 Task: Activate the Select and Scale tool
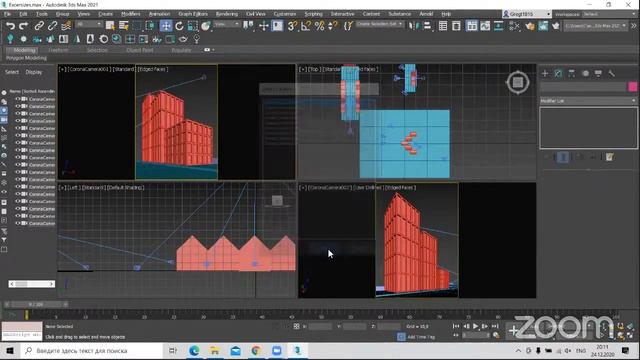(193, 26)
